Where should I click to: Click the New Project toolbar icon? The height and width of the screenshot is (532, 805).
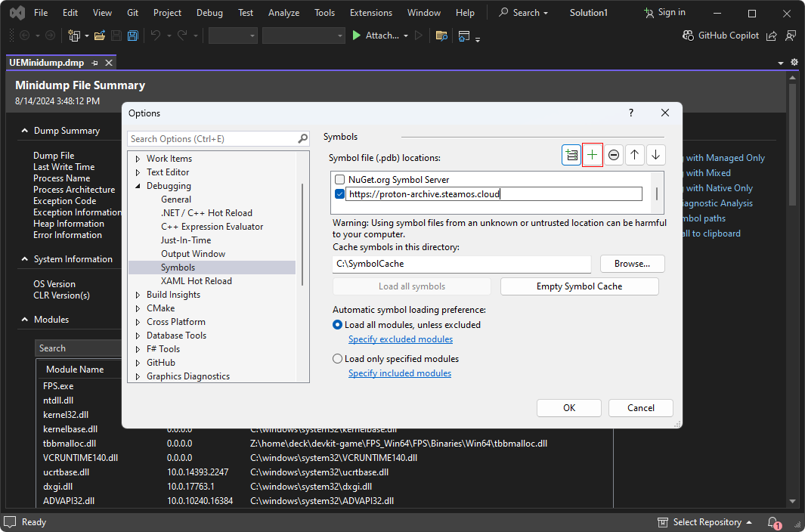74,36
